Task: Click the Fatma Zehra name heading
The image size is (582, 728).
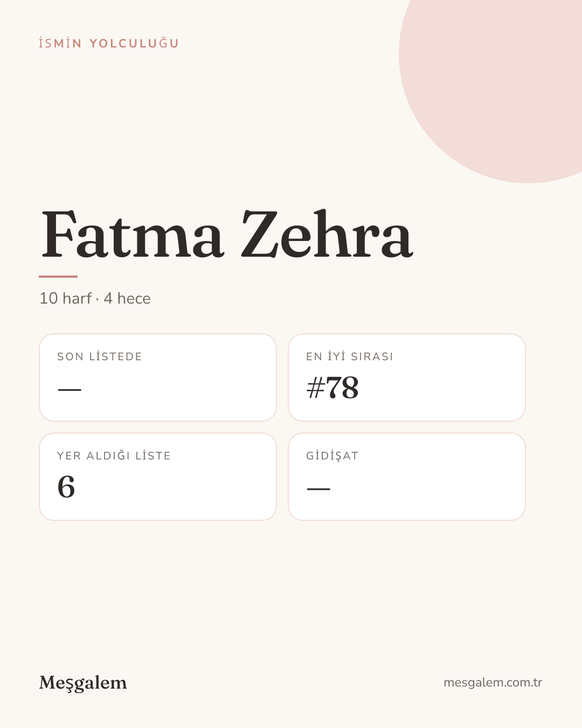Action: click(227, 233)
